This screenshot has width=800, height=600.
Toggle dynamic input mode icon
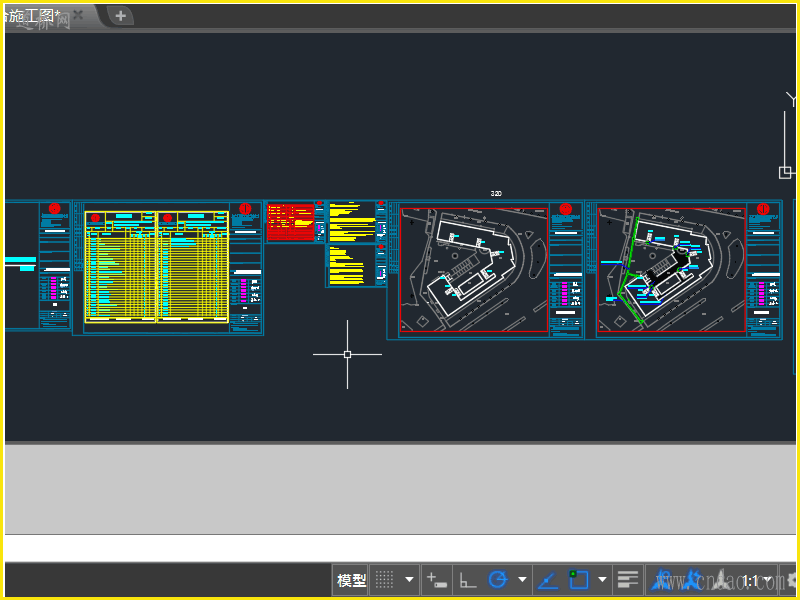[436, 580]
